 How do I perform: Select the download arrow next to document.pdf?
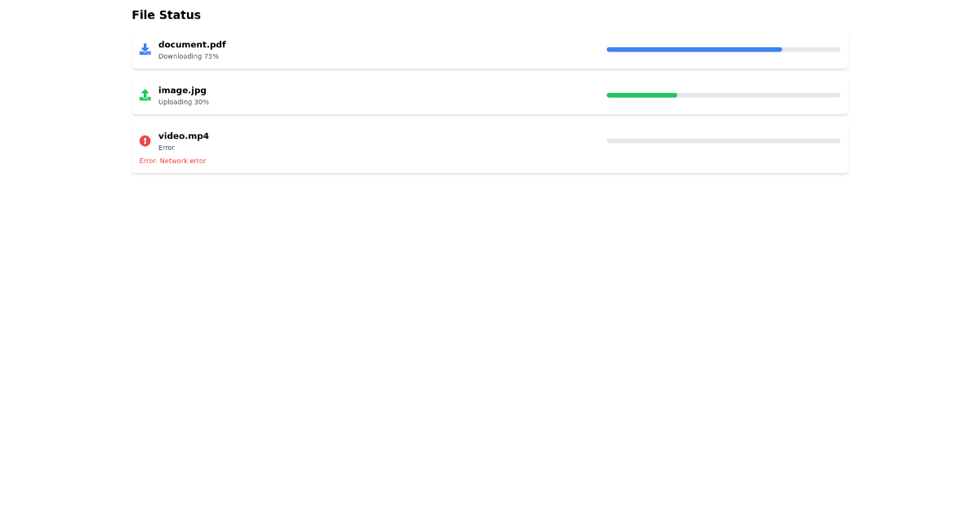pos(145,49)
